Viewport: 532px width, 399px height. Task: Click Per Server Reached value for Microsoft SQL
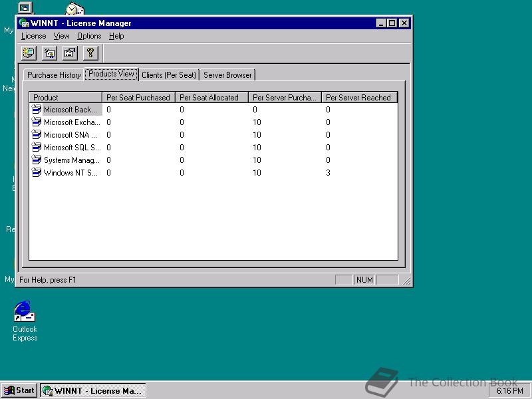(x=328, y=147)
